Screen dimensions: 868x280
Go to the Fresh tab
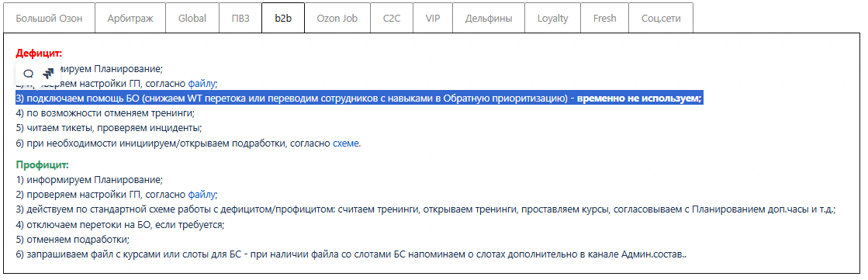[x=604, y=19]
